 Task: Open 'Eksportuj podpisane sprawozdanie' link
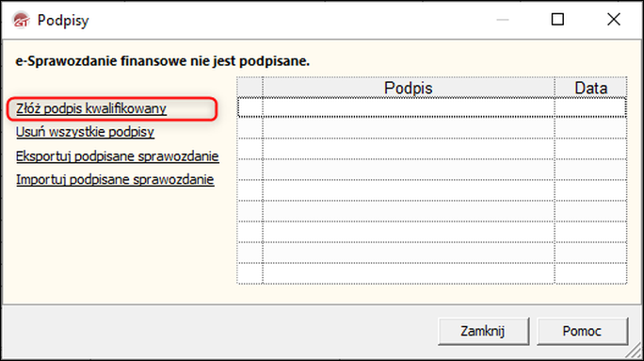pos(117,156)
